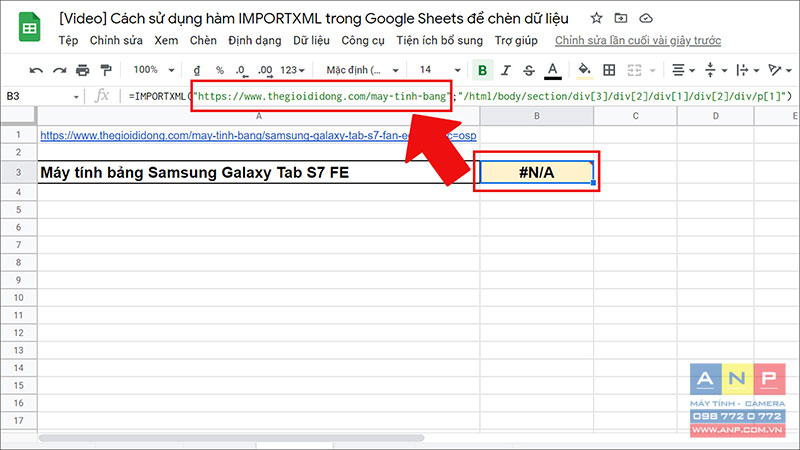The height and width of the screenshot is (450, 800).
Task: Select column B header
Action: pos(536,116)
